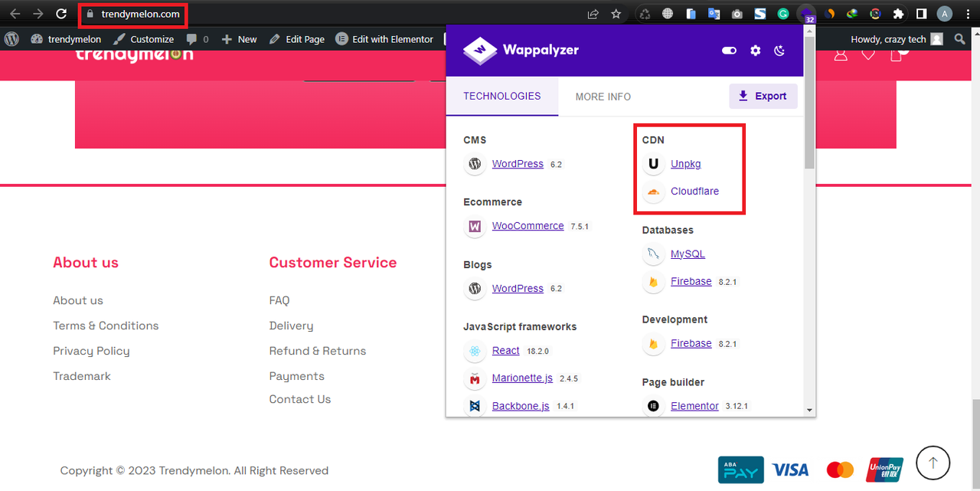Image resolution: width=980 pixels, height=491 pixels.
Task: Open the About us footer link
Action: [x=78, y=301]
